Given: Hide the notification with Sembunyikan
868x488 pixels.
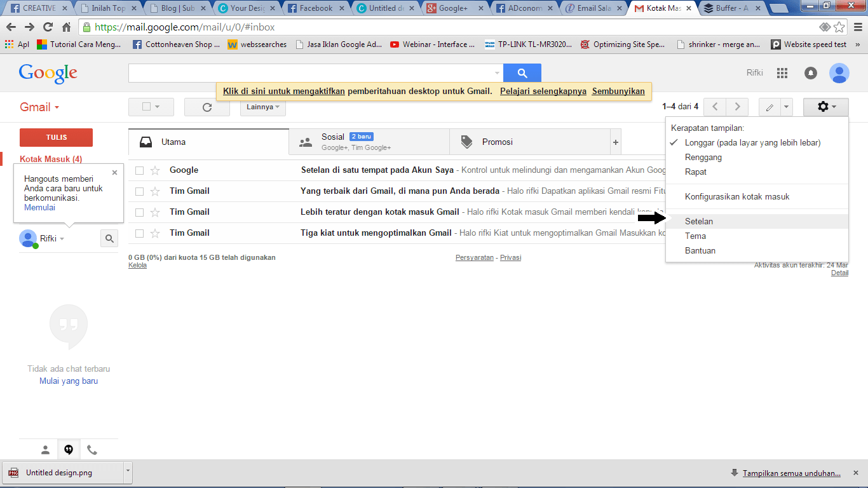Looking at the screenshot, I should pyautogui.click(x=618, y=91).
